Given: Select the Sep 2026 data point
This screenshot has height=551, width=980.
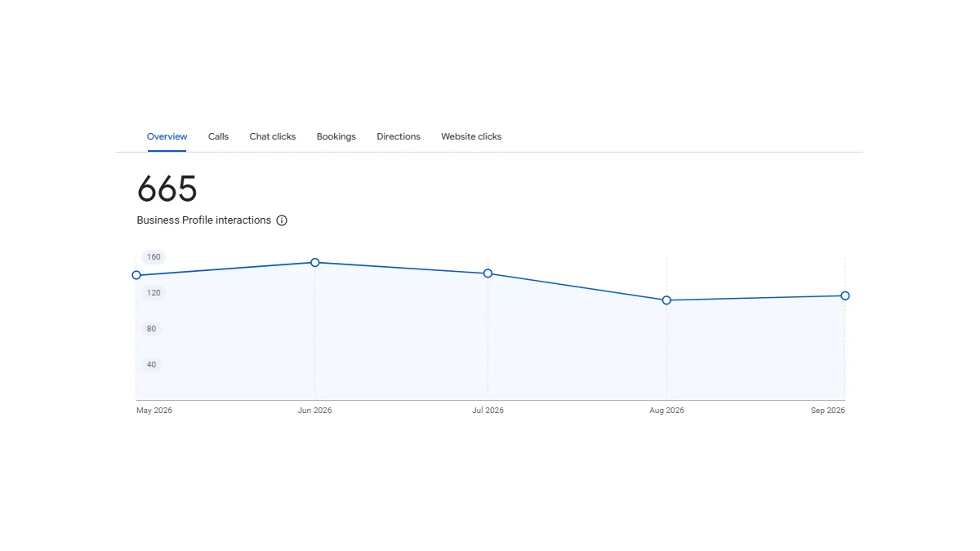Looking at the screenshot, I should coord(845,295).
